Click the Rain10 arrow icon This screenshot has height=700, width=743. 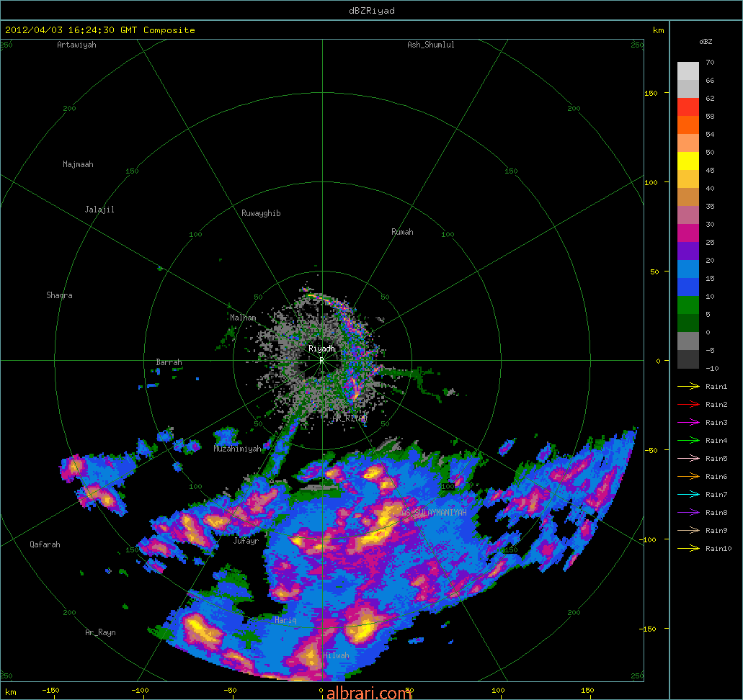[688, 549]
